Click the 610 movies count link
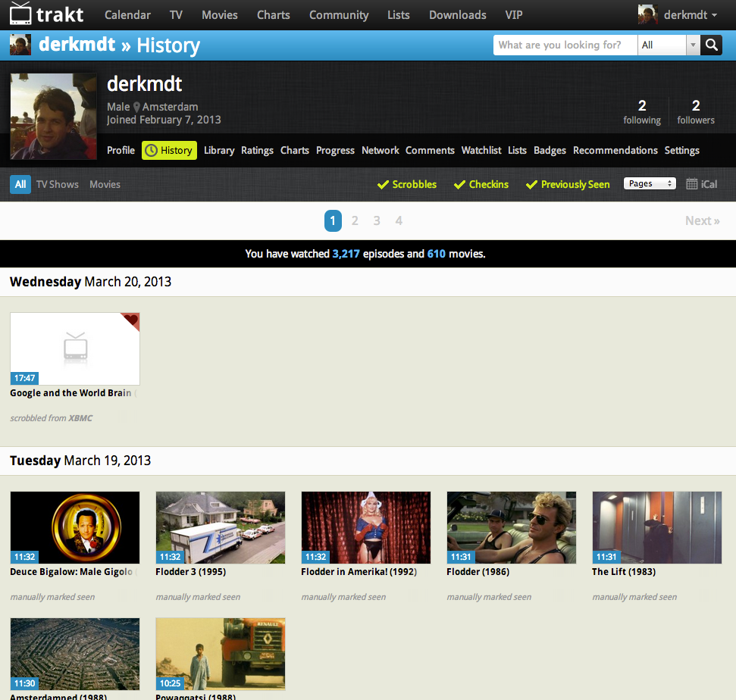This screenshot has width=736, height=700. click(x=436, y=254)
